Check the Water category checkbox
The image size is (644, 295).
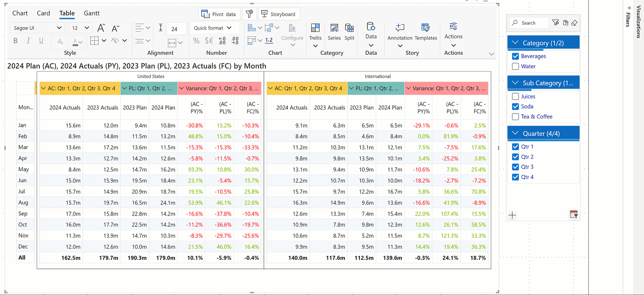coord(516,66)
